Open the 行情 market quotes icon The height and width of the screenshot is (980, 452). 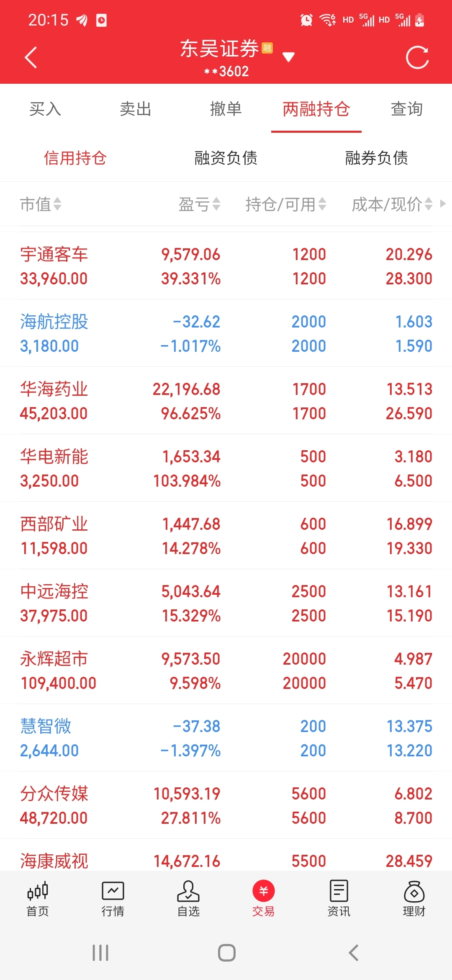coord(113,899)
